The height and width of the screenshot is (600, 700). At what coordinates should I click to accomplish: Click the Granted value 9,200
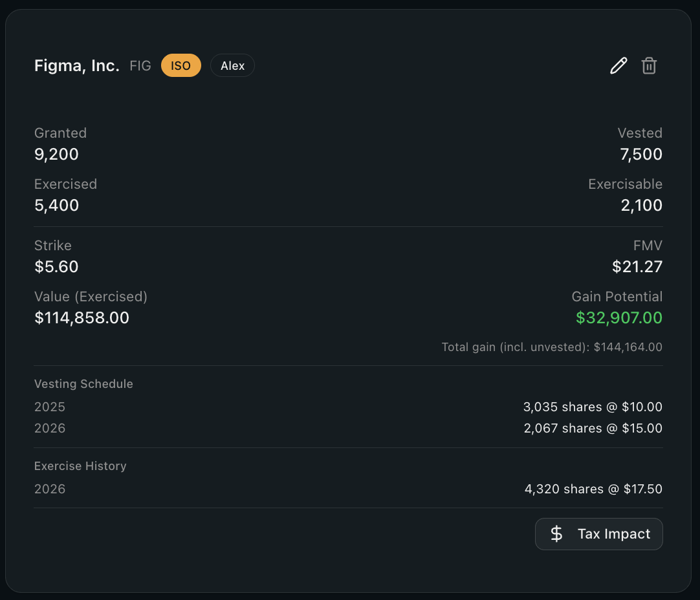tap(56, 155)
